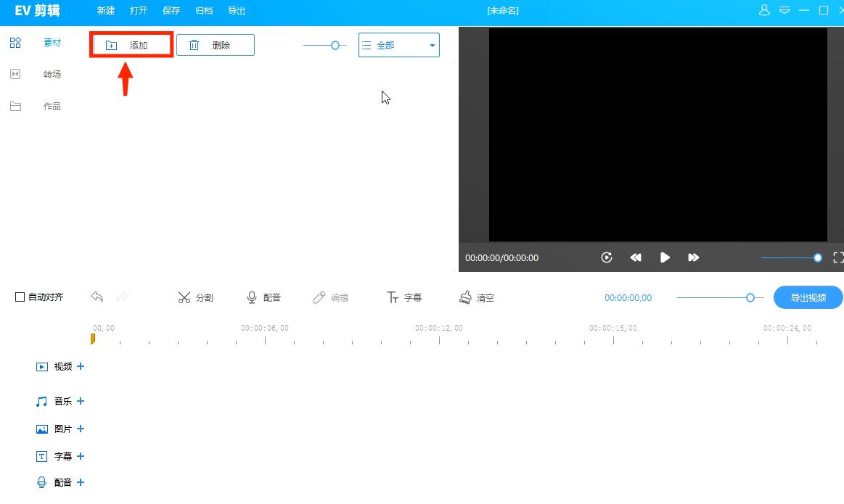
Task: Adjust the preview volume slider
Action: pos(818,258)
